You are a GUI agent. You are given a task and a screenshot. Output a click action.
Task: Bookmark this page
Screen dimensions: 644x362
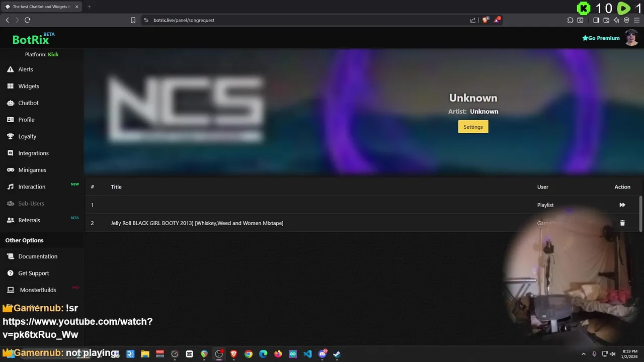click(133, 20)
